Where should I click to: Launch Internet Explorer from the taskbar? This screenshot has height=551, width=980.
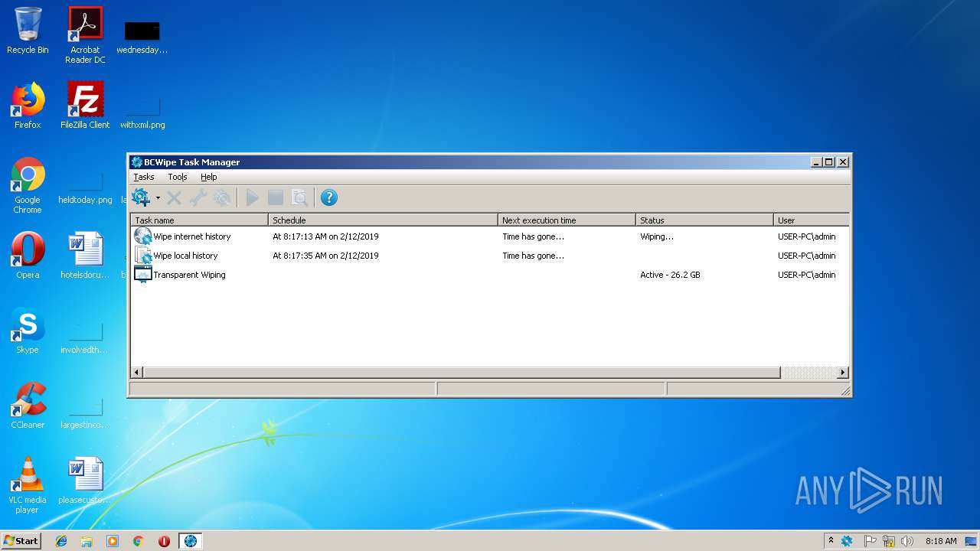pyautogui.click(x=61, y=541)
